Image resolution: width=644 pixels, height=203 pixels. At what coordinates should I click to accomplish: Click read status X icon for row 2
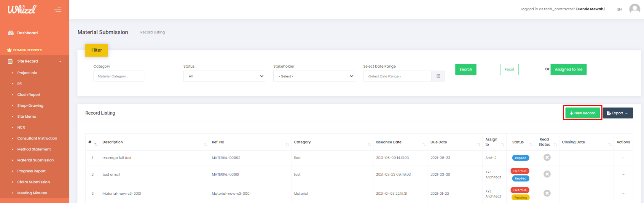pos(547,174)
